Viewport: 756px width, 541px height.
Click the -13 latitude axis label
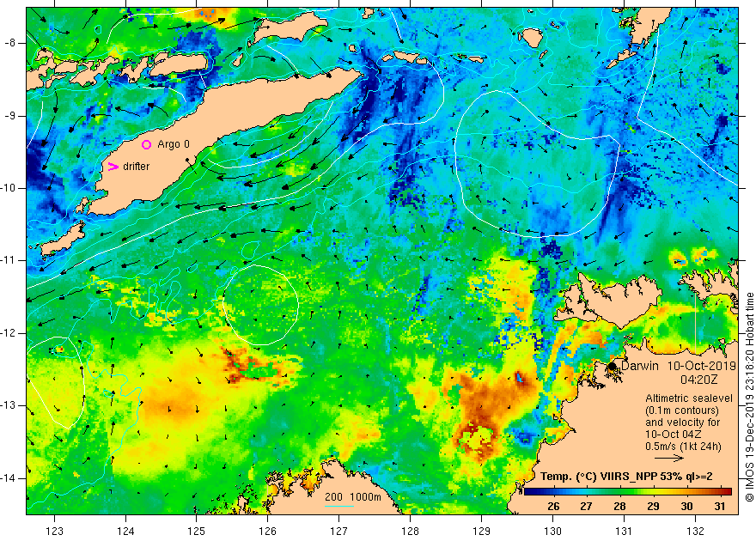(9, 405)
